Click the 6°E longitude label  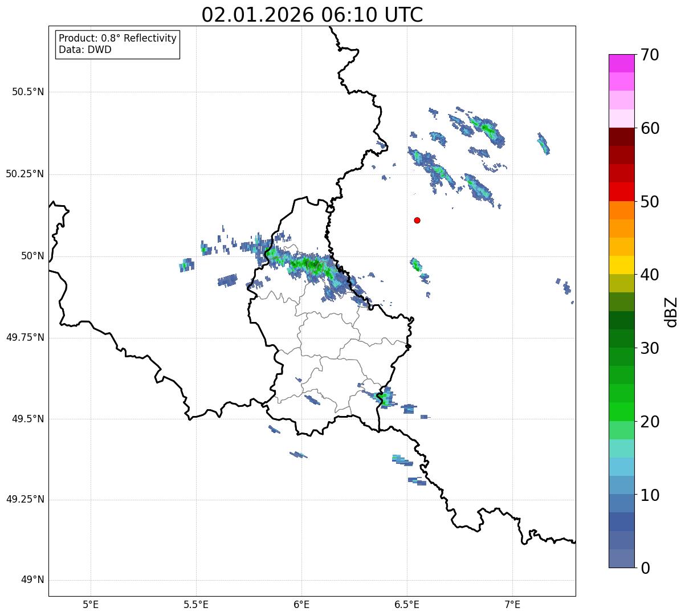[301, 604]
